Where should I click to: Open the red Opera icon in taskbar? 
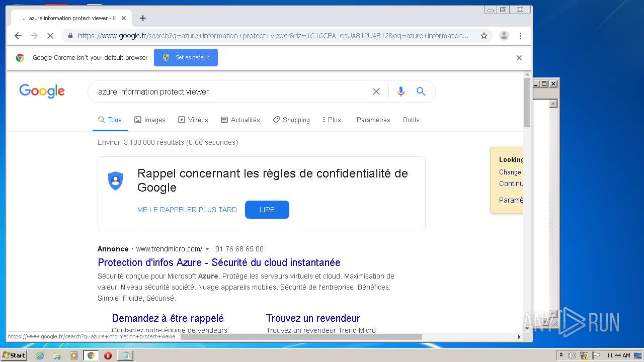coord(108,355)
